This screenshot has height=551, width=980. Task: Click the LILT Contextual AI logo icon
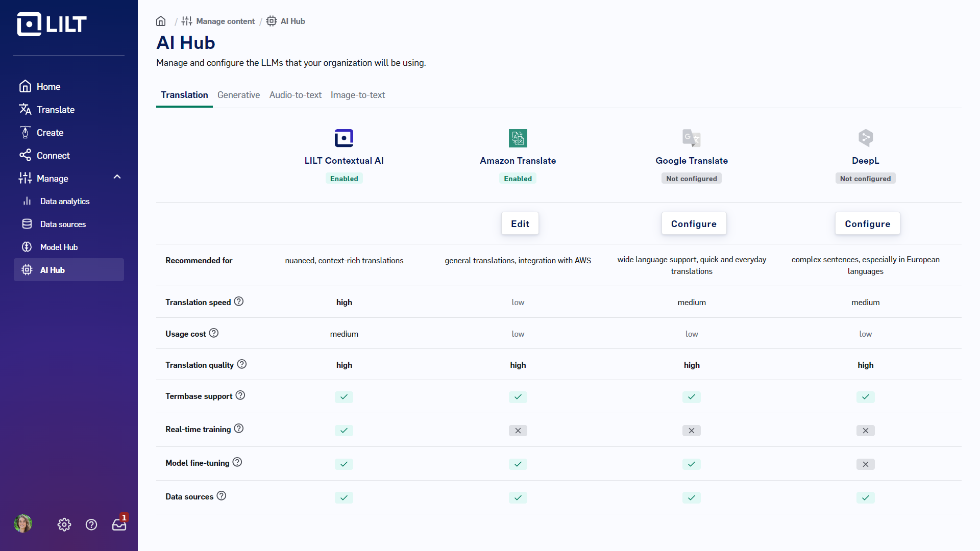click(x=344, y=138)
